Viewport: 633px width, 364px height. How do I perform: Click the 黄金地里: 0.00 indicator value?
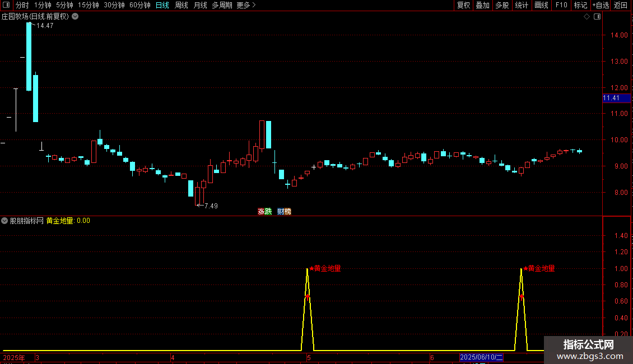point(68,221)
